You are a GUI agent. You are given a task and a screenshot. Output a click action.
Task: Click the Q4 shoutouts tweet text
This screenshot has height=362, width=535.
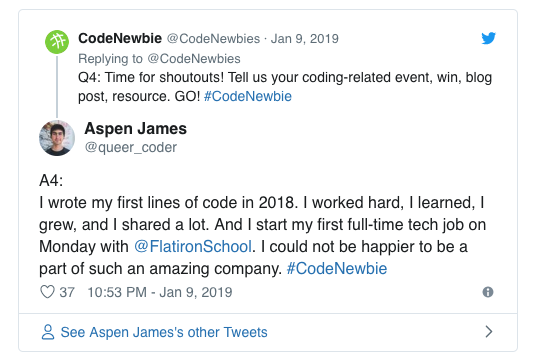tap(285, 87)
